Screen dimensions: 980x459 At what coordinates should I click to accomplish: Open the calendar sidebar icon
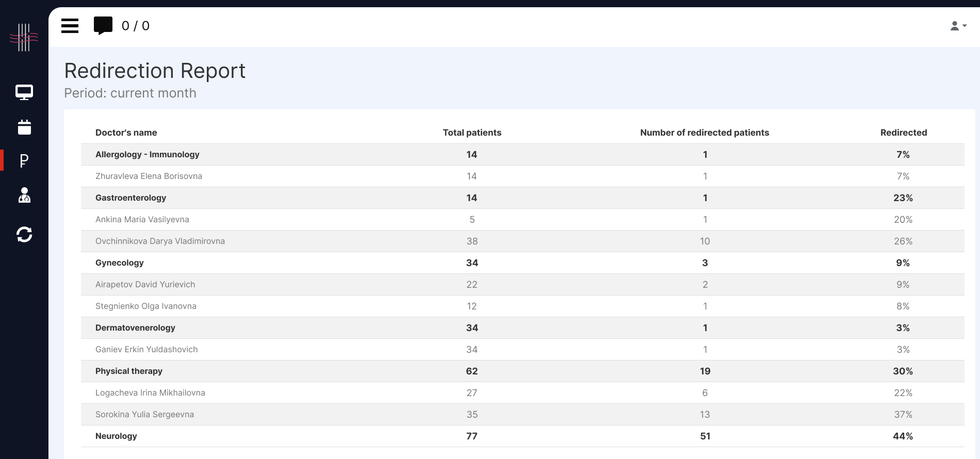coord(24,127)
